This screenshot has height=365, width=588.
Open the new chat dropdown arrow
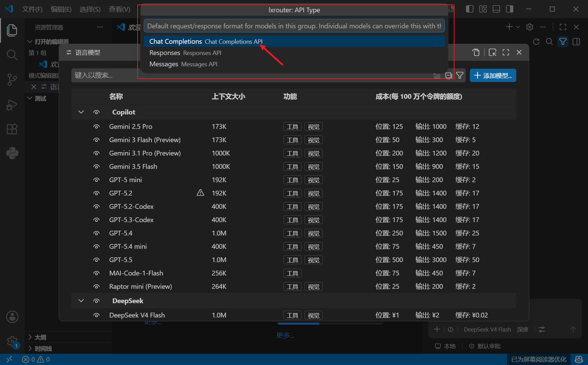click(x=518, y=27)
